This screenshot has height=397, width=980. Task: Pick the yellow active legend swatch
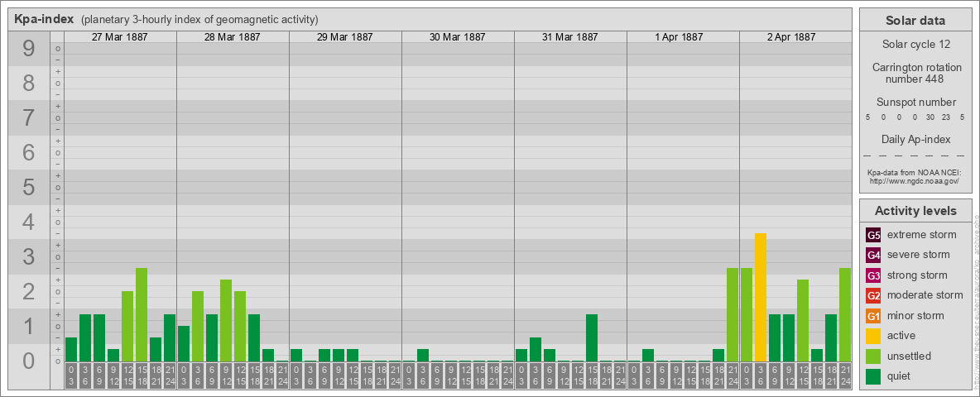873,336
